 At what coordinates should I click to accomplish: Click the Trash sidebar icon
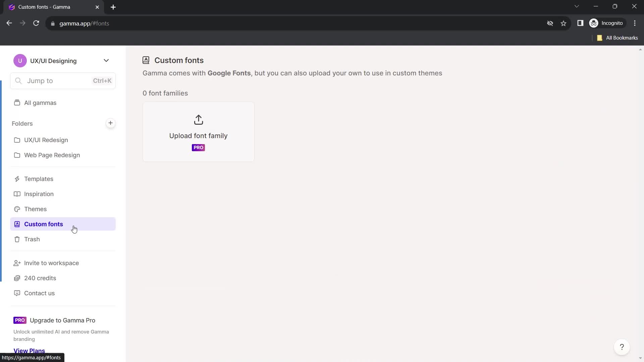pyautogui.click(x=17, y=239)
